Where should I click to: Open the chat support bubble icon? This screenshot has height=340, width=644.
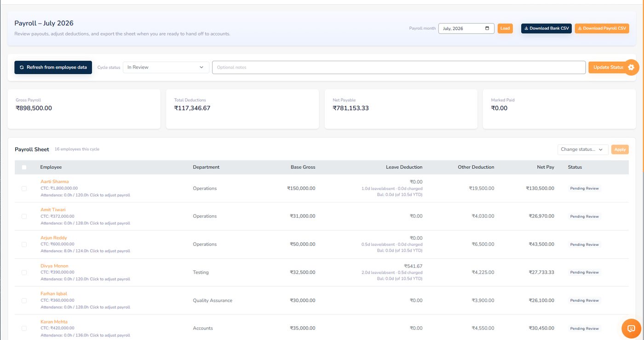pyautogui.click(x=631, y=328)
